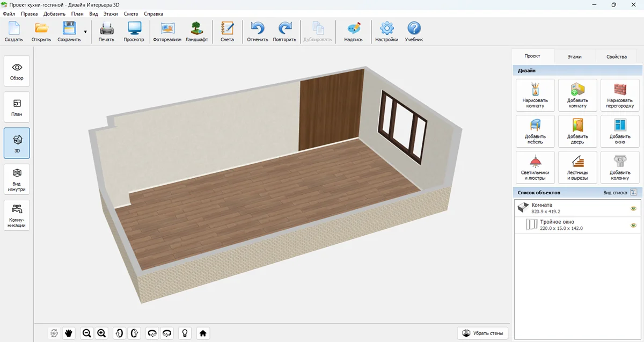This screenshot has height=342, width=644.
Task: Open the Сохранить dropdown arrow
Action: pos(85,32)
